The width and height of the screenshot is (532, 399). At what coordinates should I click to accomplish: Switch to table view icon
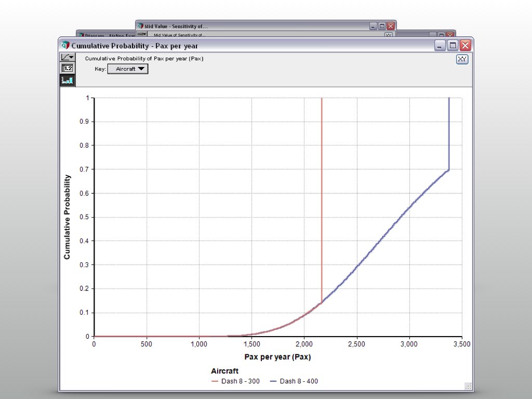(68, 69)
